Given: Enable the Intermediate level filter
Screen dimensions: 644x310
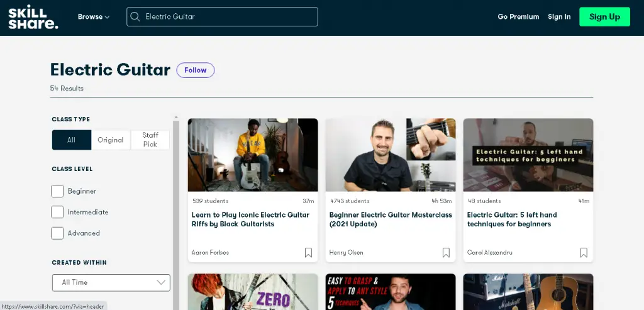Looking at the screenshot, I should (x=57, y=212).
